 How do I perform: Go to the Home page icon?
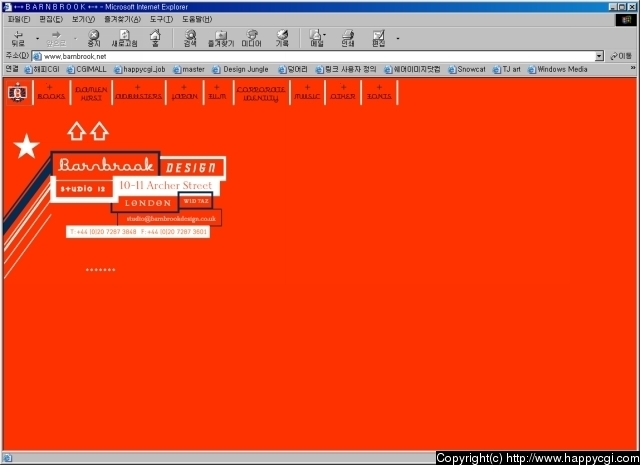tap(155, 38)
